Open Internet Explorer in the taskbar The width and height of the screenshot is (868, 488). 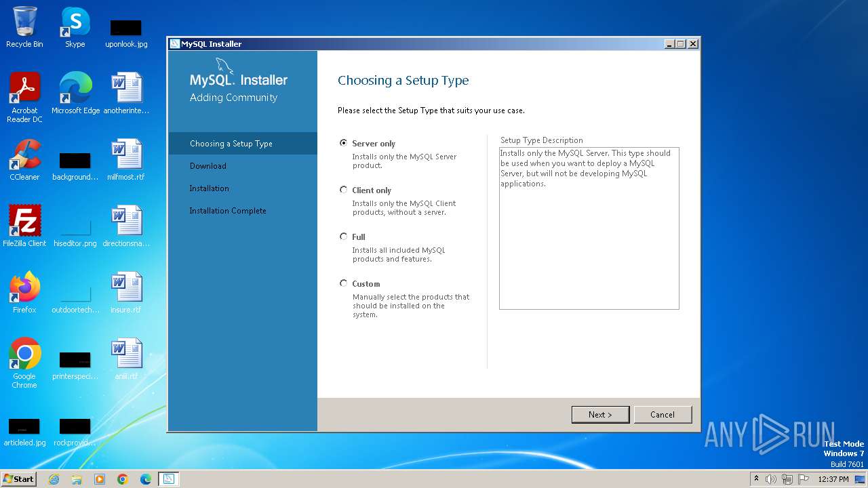point(54,479)
